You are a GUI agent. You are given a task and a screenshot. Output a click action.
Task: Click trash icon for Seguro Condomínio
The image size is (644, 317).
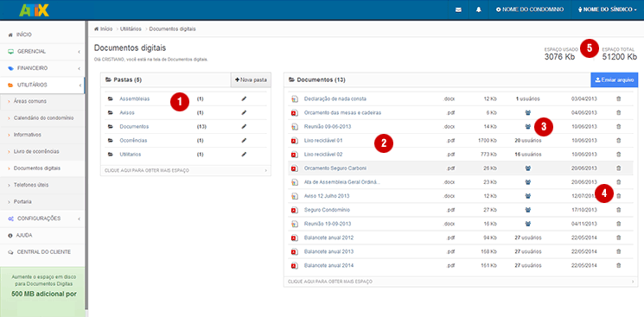click(619, 210)
